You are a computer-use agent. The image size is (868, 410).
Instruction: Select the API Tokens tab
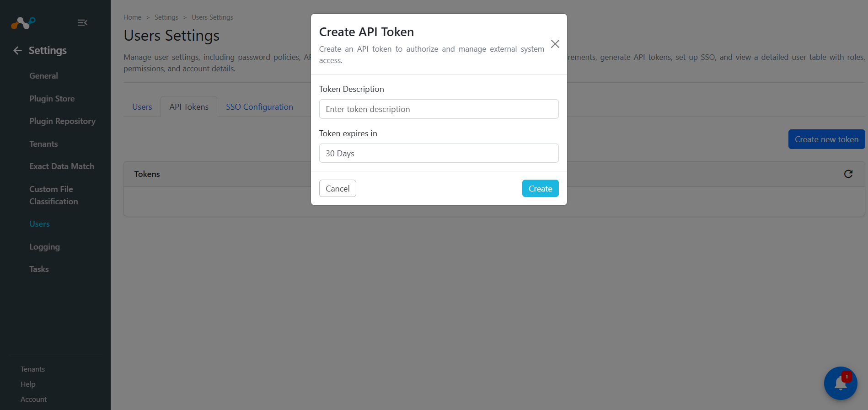coord(189,107)
